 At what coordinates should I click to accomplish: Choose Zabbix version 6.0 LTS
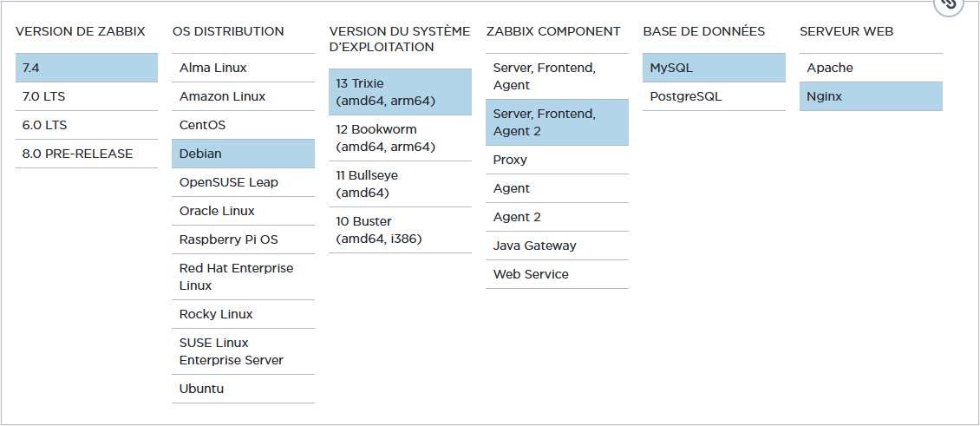(x=86, y=125)
